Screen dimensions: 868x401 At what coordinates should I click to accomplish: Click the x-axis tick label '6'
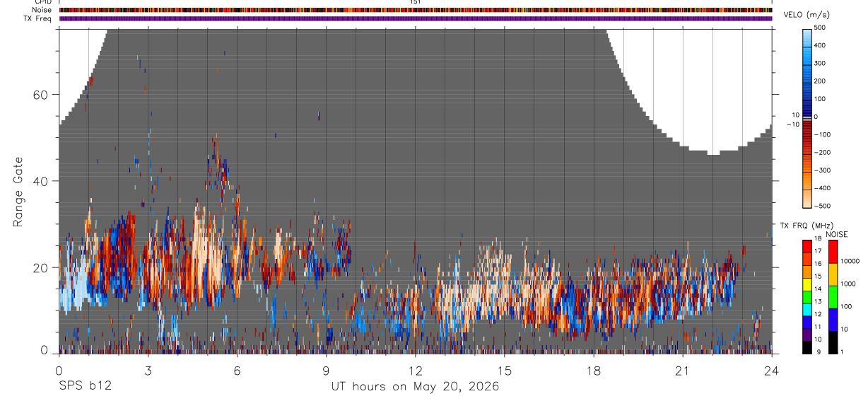[x=237, y=370]
